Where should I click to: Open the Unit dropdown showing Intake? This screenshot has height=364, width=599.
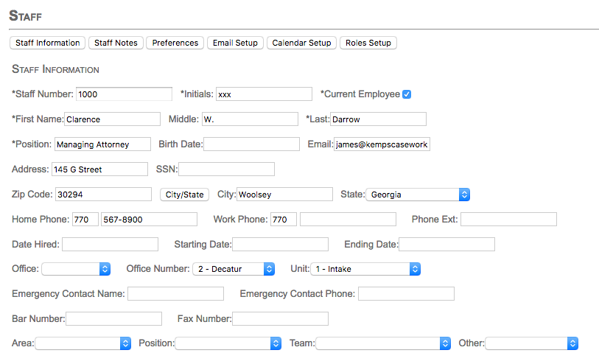click(x=365, y=269)
